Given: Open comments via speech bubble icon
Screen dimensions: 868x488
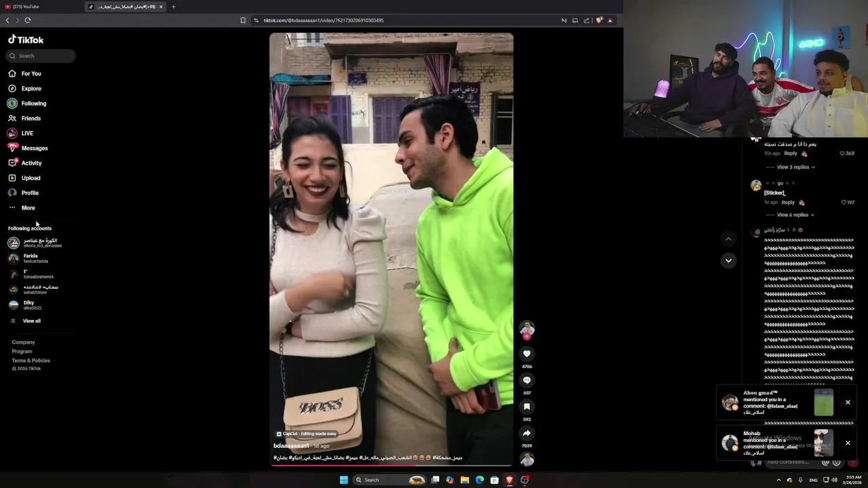Looking at the screenshot, I should tap(527, 380).
